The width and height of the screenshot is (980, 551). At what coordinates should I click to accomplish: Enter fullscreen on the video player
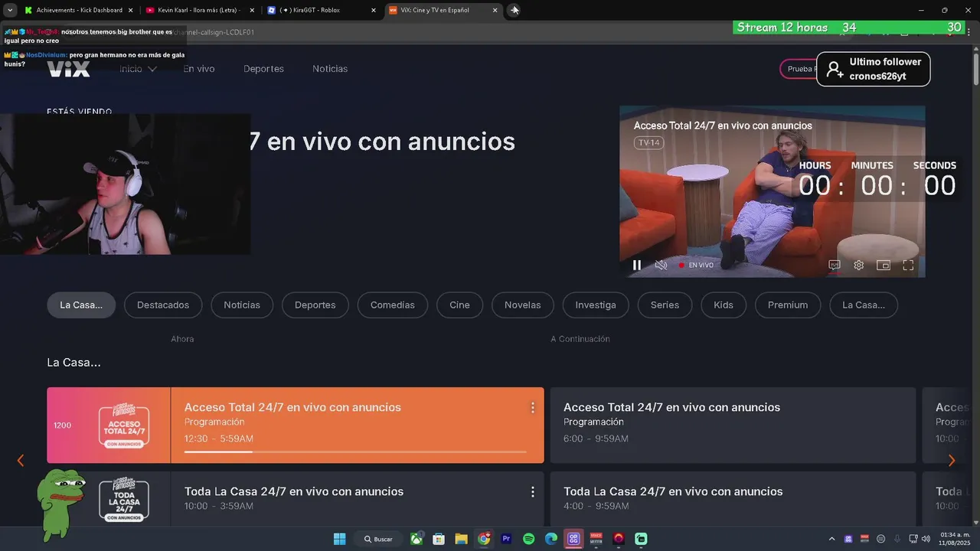click(908, 265)
